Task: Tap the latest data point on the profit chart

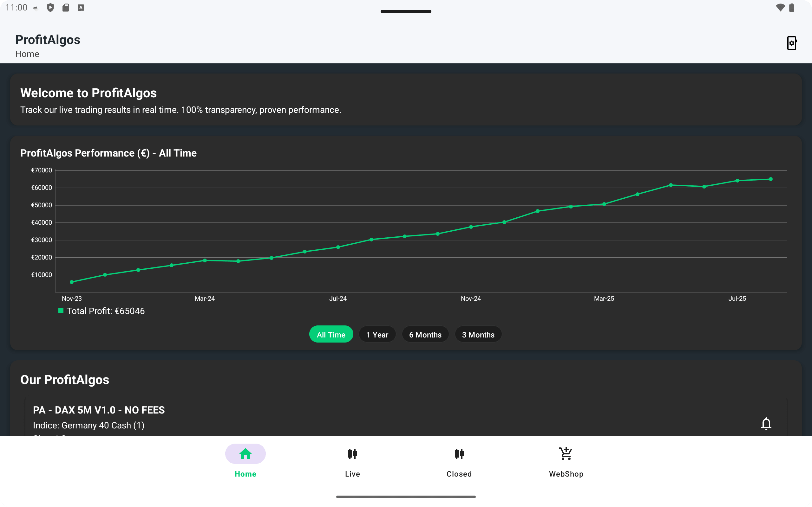Action: 770,179
